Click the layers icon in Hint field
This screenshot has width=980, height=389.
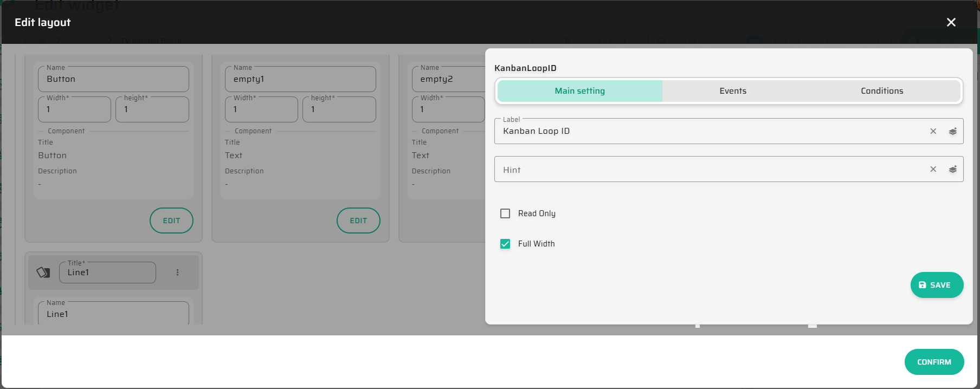pyautogui.click(x=952, y=169)
